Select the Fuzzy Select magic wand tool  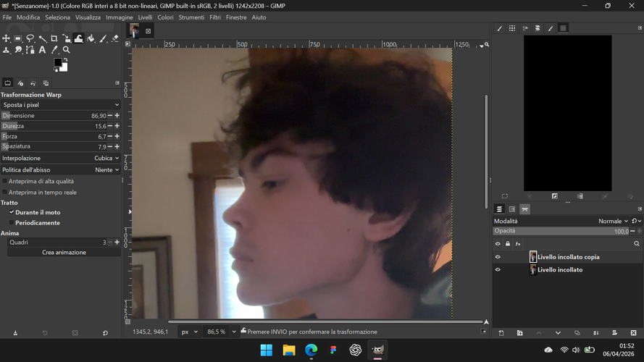coord(42,38)
